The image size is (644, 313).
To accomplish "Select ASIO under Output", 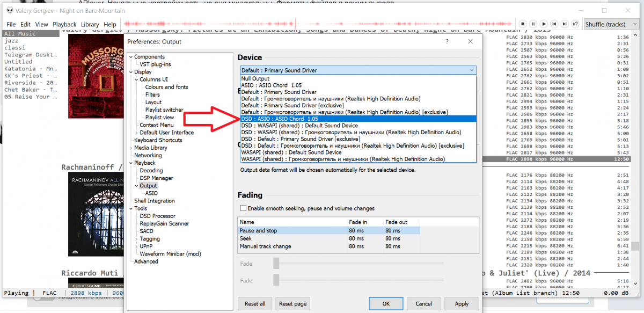I will pyautogui.click(x=151, y=193).
